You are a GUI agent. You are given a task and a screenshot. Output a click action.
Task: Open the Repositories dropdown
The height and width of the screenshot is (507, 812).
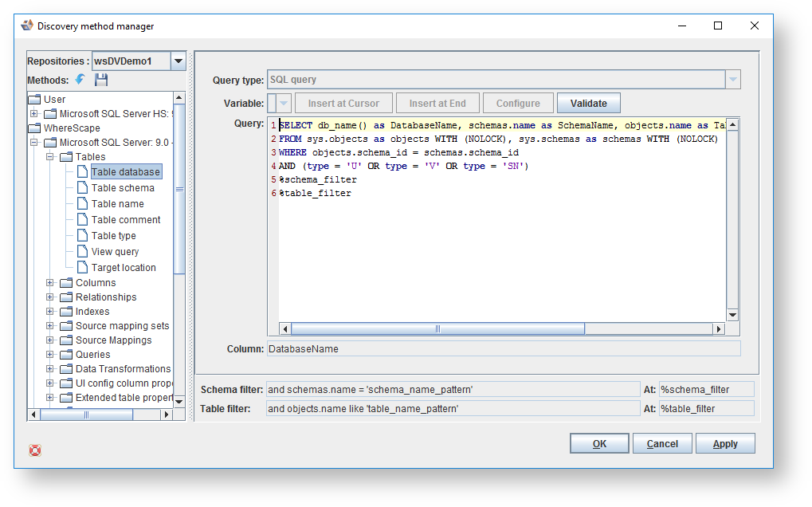(178, 61)
